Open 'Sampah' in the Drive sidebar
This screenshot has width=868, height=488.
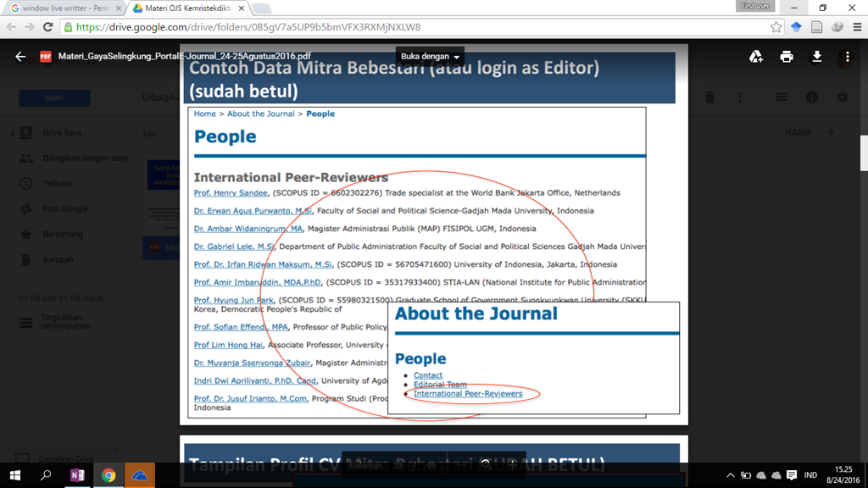point(58,260)
